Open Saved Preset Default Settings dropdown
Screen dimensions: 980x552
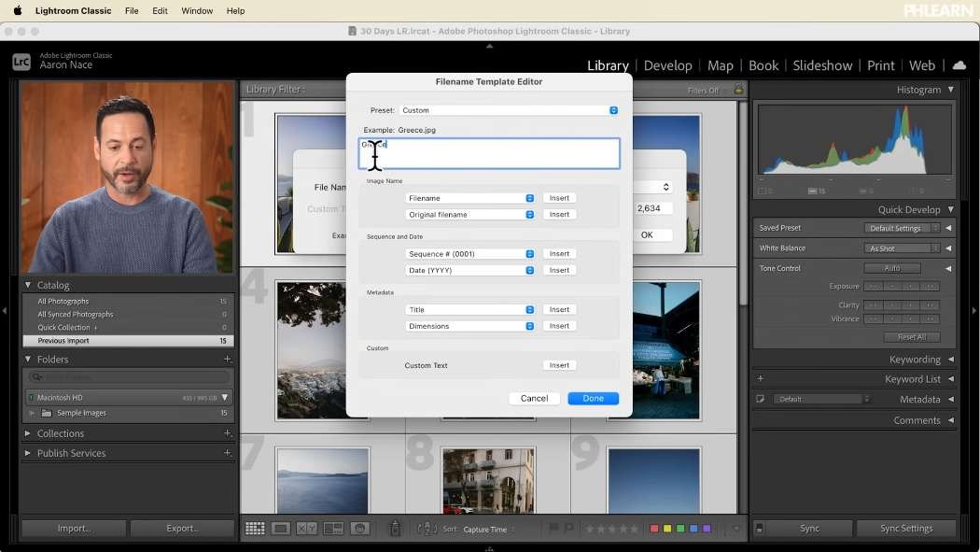[902, 228]
